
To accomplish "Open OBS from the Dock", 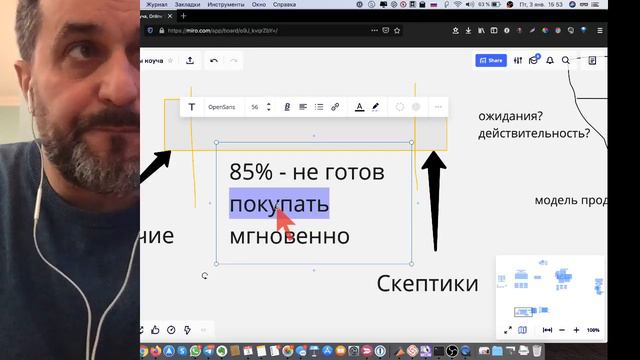I will 452,351.
